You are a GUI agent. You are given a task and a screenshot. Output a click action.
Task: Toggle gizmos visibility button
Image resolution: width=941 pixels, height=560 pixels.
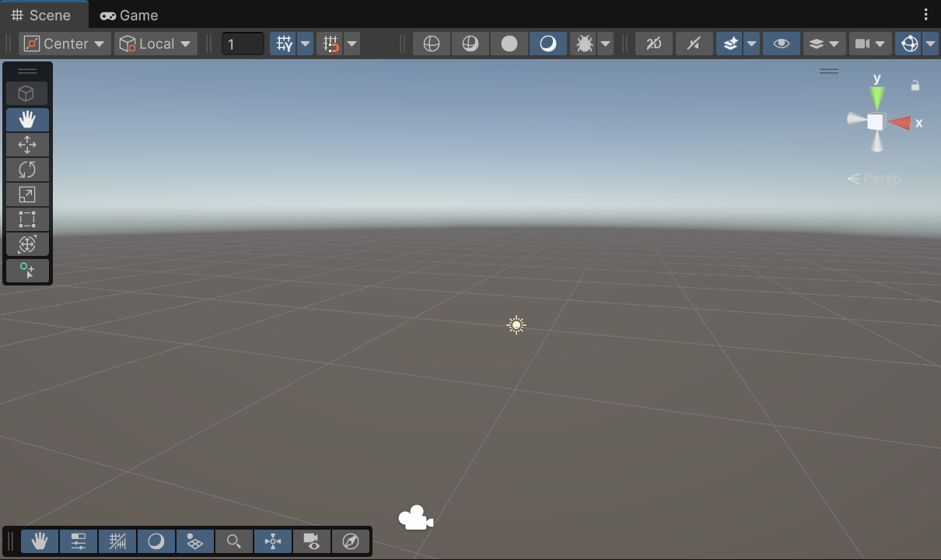tap(908, 44)
